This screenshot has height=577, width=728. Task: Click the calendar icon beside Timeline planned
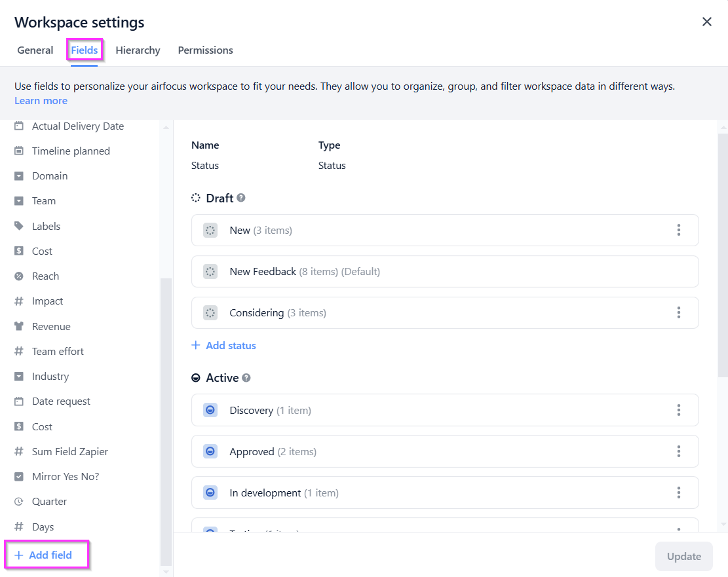tap(18, 151)
